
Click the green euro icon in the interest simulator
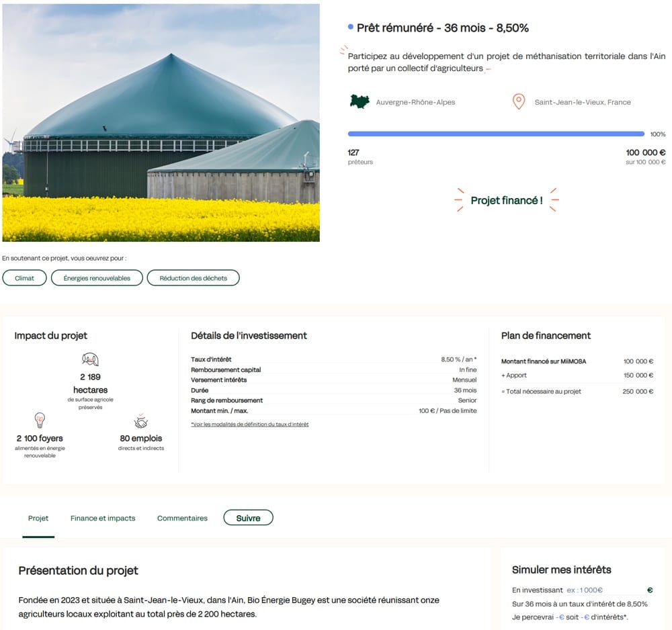(x=649, y=590)
